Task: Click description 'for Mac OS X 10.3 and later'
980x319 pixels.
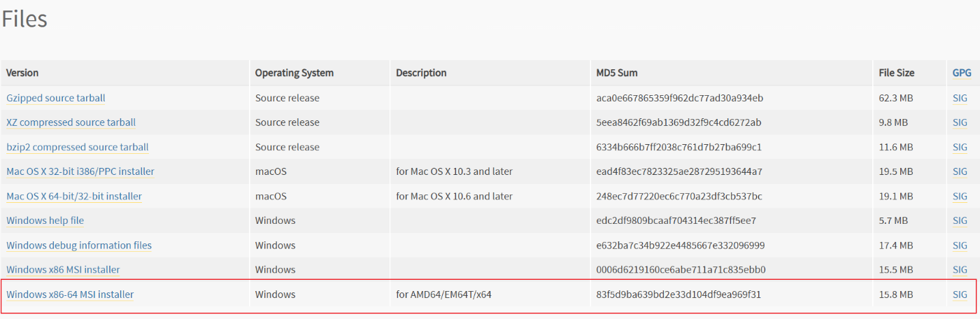Action: (x=454, y=171)
